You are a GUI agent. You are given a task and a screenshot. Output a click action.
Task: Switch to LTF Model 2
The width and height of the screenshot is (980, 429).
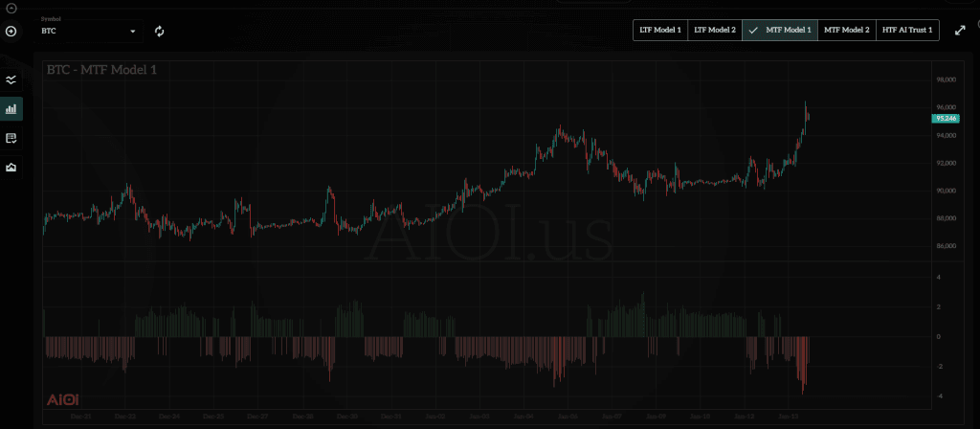click(x=715, y=31)
